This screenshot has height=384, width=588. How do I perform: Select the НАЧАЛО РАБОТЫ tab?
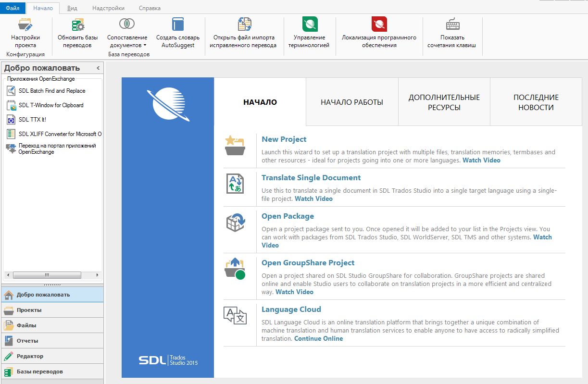[352, 102]
